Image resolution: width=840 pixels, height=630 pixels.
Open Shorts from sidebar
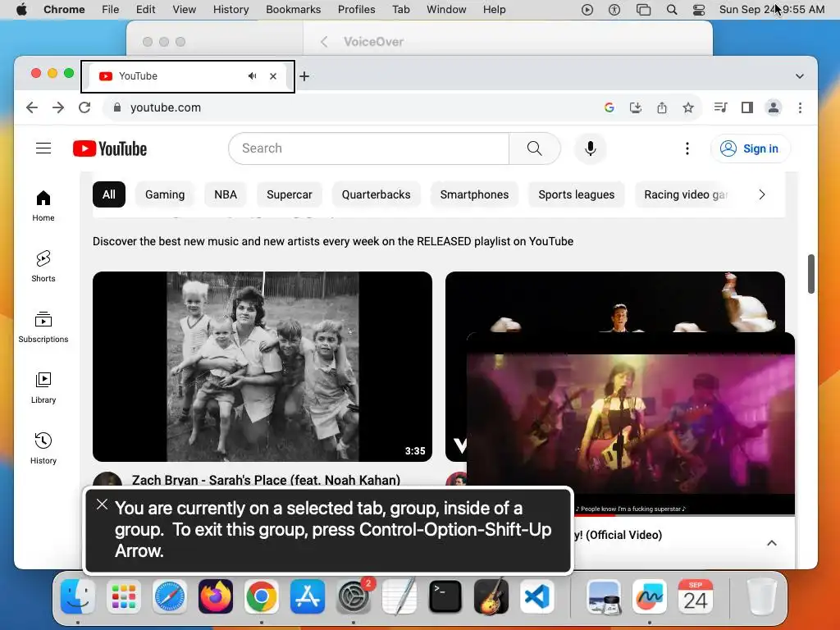click(x=43, y=267)
